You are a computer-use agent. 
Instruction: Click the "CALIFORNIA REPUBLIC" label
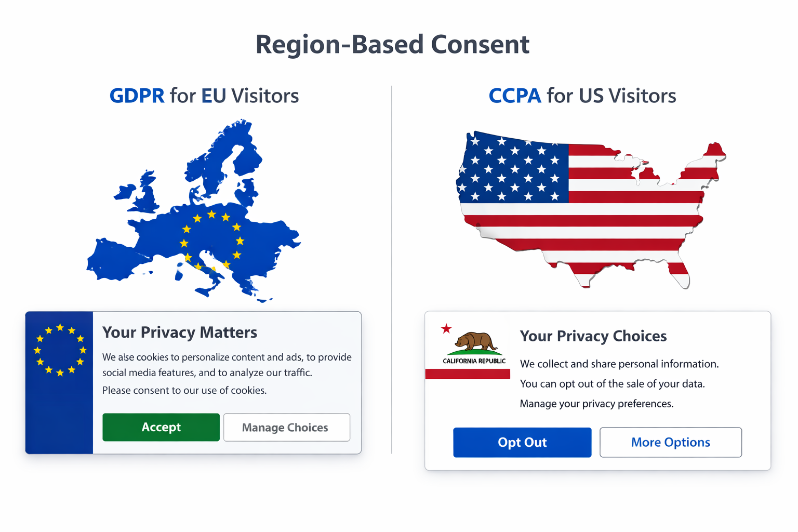pos(474,361)
